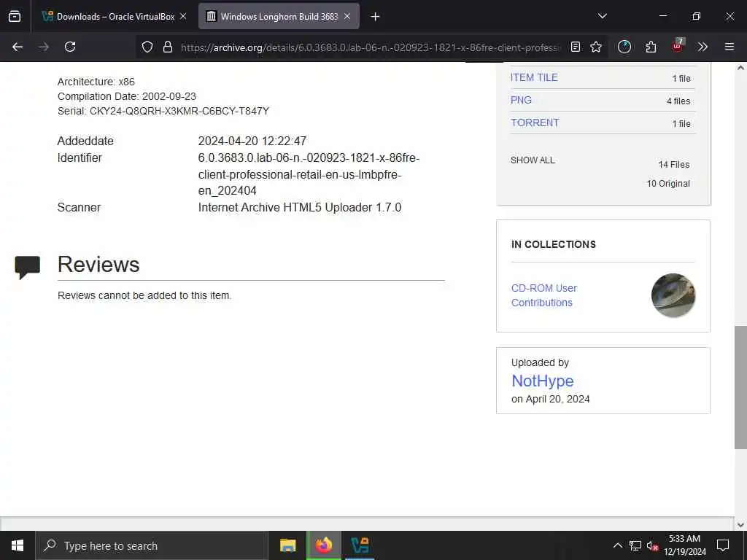Click SHOW ALL files link
The height and width of the screenshot is (560, 747).
coord(533,160)
